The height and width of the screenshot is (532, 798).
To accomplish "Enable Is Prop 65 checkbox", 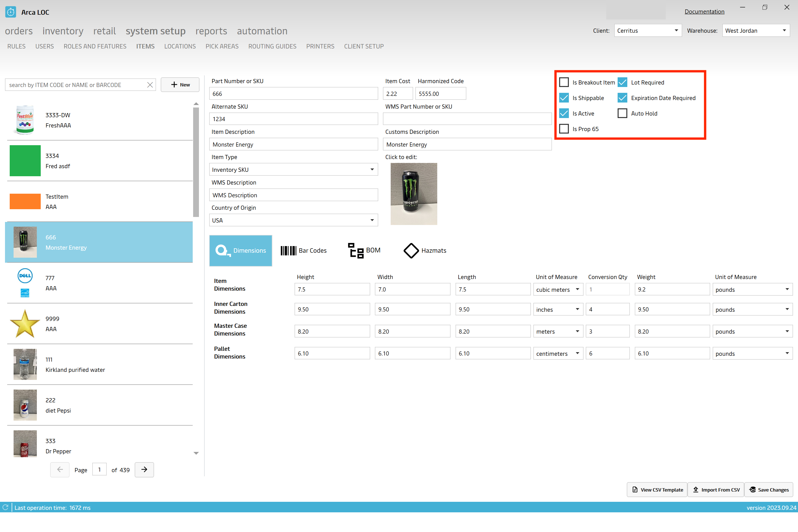I will point(564,129).
